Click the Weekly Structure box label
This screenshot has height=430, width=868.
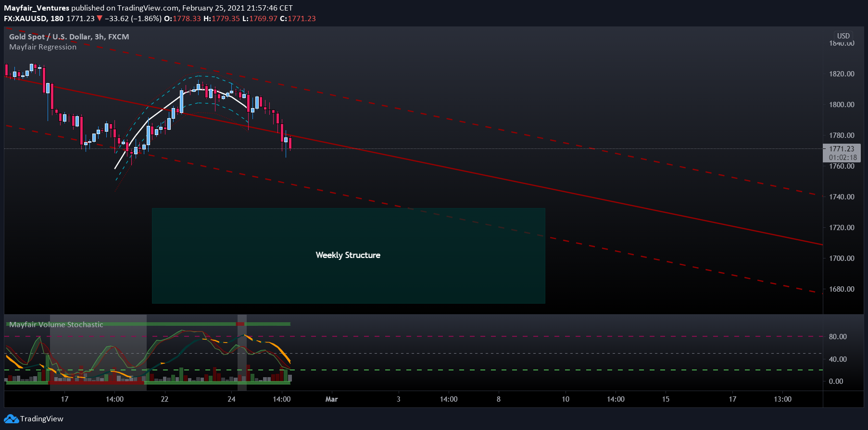348,255
